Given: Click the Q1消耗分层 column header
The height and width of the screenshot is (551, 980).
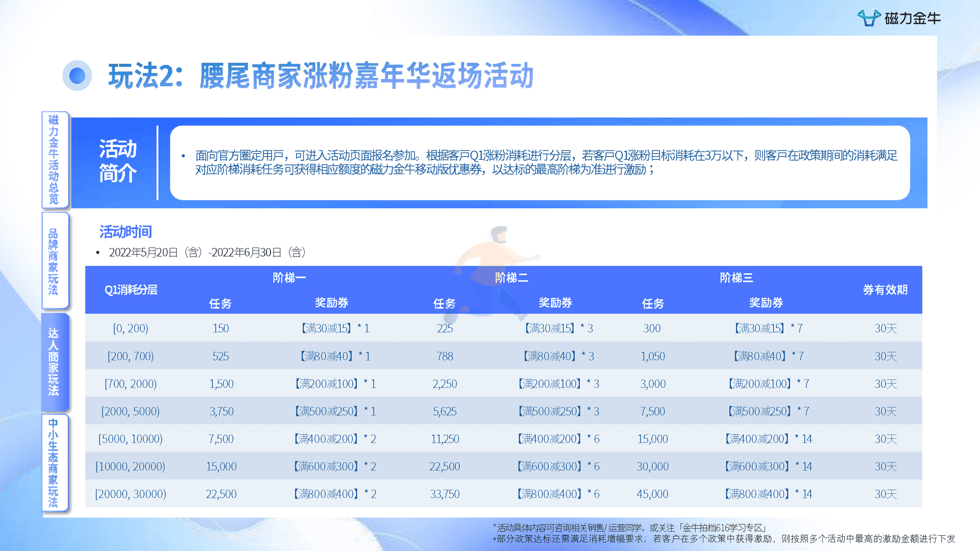Looking at the screenshot, I should [131, 290].
